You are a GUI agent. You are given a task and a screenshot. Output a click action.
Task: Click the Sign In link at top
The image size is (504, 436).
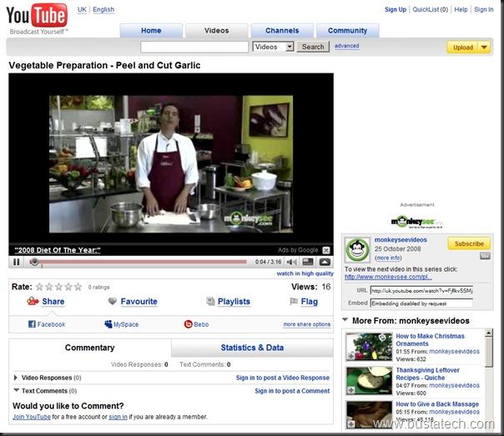pyautogui.click(x=483, y=10)
